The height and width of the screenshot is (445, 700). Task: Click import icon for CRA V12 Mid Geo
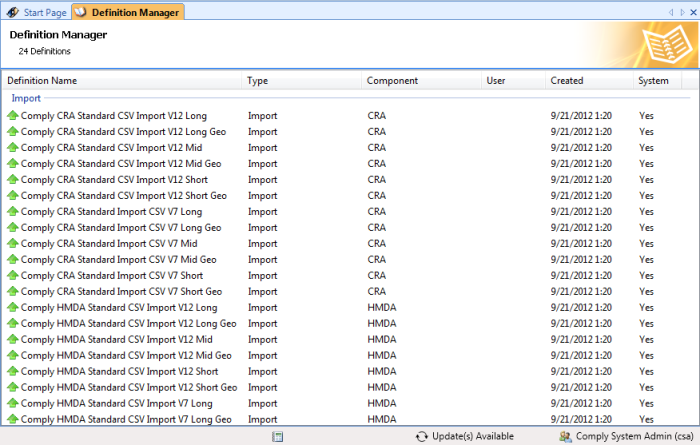coord(13,163)
